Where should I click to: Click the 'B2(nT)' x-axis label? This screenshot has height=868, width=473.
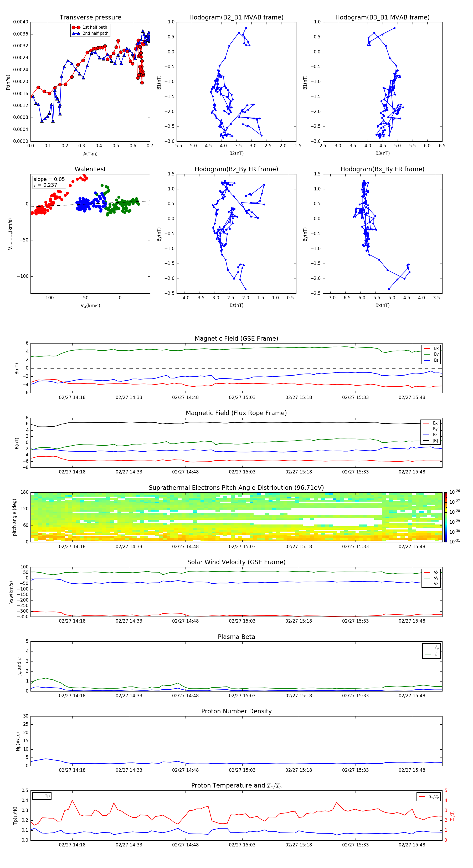[x=236, y=153]
